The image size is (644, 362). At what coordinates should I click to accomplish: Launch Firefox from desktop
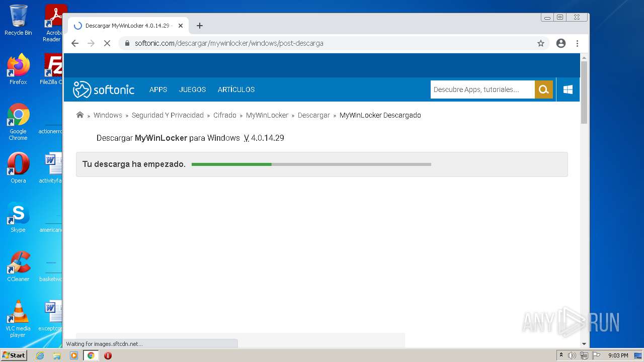[18, 69]
